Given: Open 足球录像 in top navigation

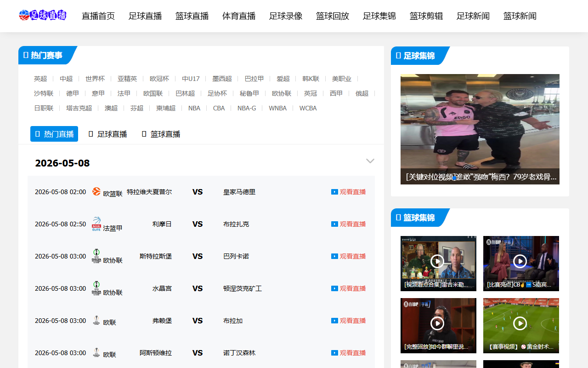Looking at the screenshot, I should [286, 16].
